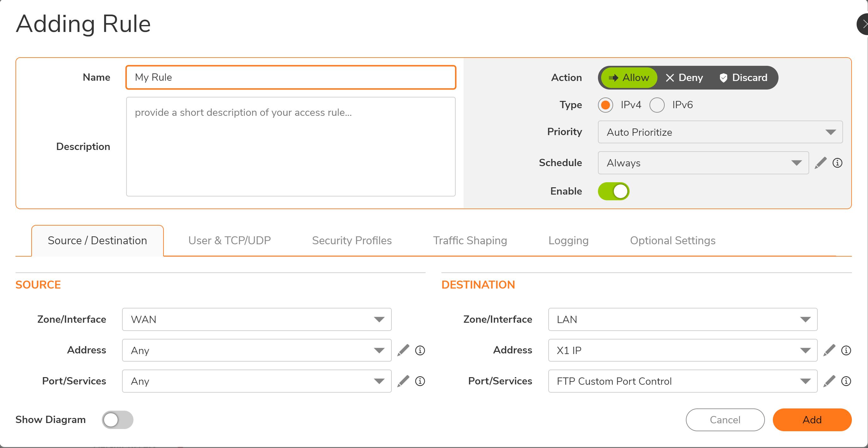Click the Destination Address info icon

coord(846,350)
